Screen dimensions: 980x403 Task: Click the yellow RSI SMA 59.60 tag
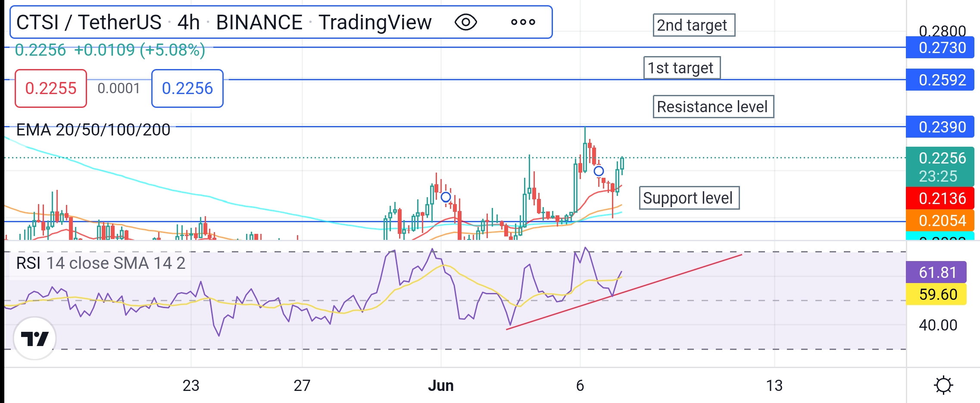pyautogui.click(x=936, y=294)
